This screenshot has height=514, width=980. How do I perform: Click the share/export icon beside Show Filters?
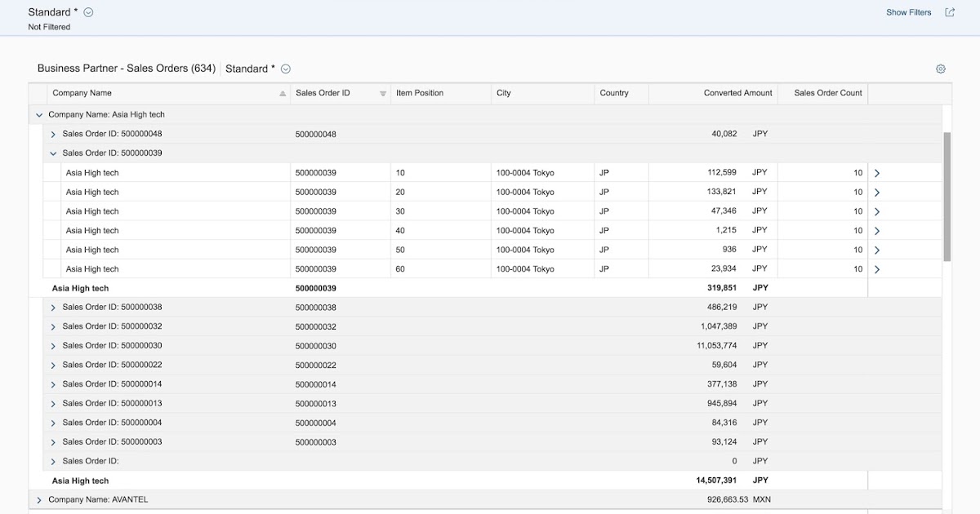click(949, 12)
